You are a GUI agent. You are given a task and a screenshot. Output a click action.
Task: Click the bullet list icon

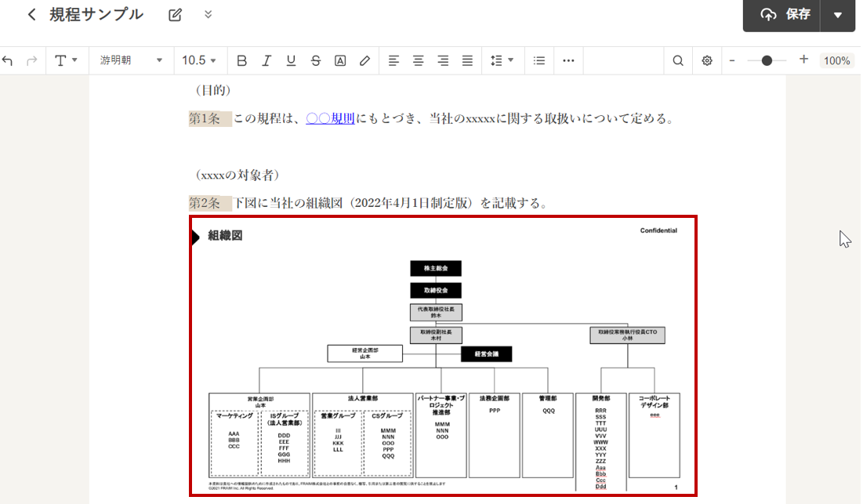(539, 60)
